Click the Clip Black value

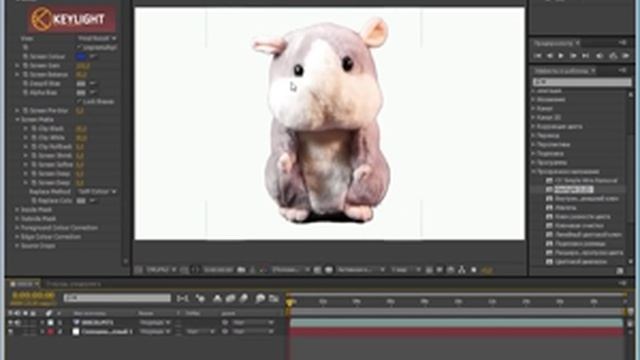[81, 129]
